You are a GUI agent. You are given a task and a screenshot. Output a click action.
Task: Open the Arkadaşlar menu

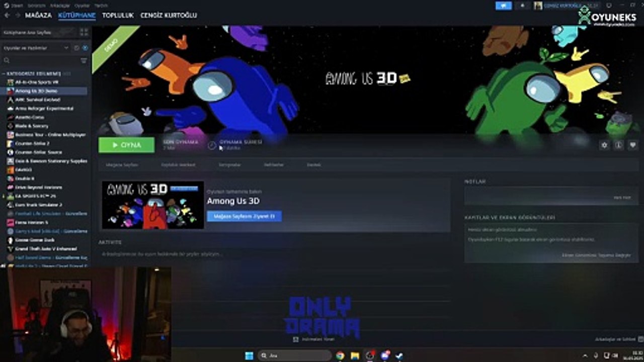click(x=60, y=6)
